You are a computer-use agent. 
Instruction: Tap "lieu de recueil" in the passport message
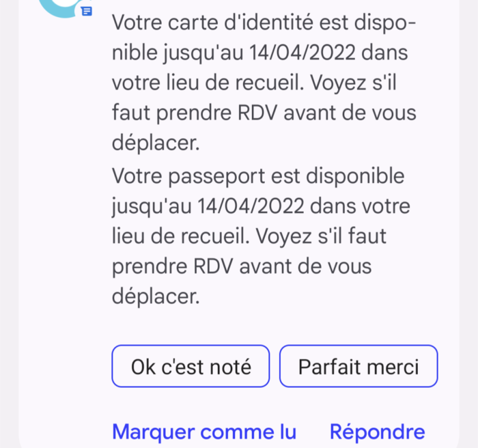(x=181, y=236)
